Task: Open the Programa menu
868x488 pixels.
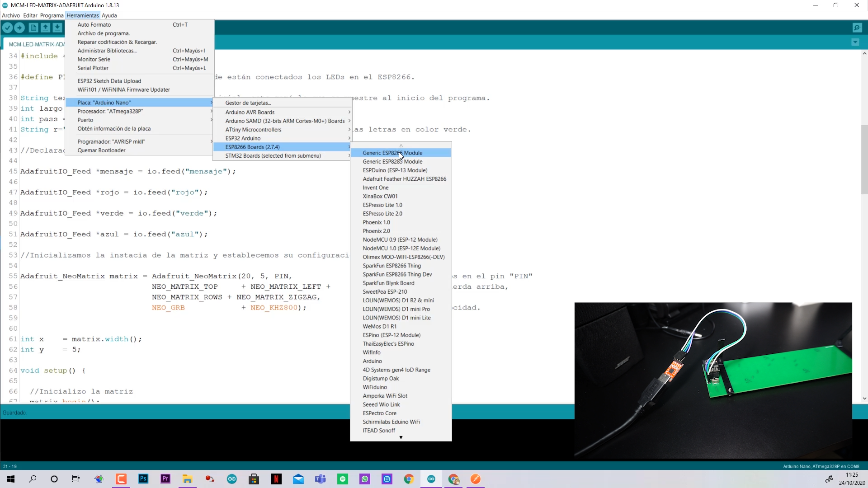Action: pyautogui.click(x=52, y=15)
